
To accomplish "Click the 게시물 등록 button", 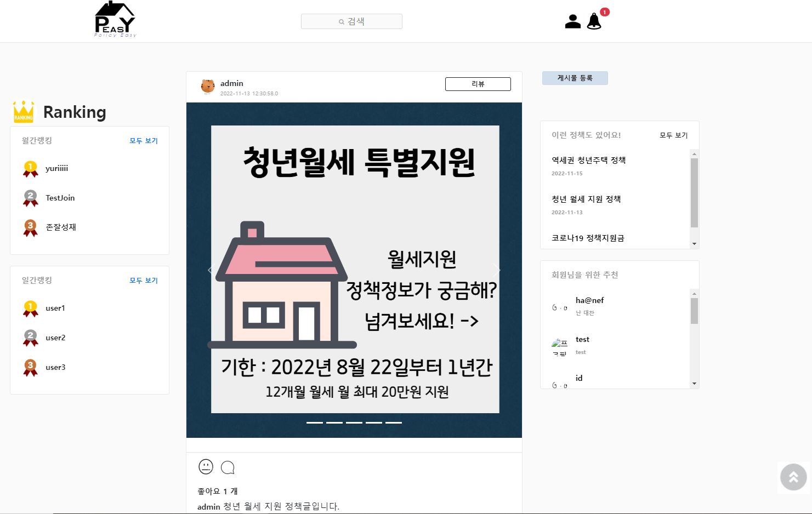I will 575,78.
